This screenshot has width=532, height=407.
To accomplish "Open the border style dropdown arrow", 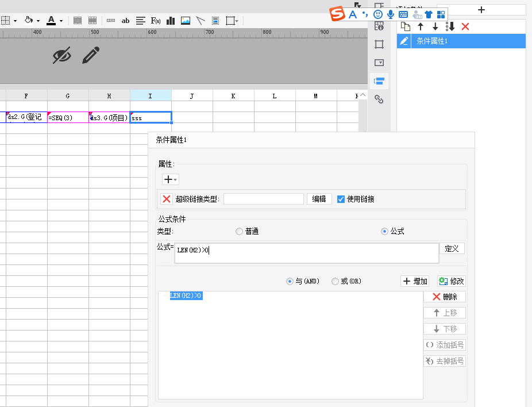I will click(16, 21).
